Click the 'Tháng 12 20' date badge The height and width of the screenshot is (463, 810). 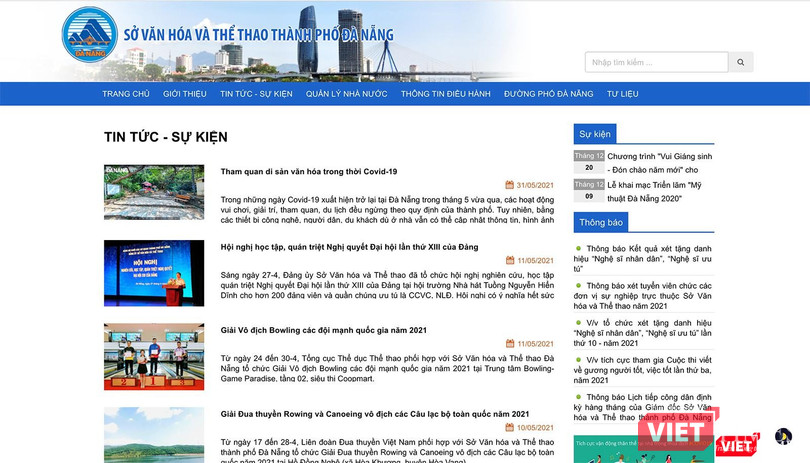tap(589, 162)
